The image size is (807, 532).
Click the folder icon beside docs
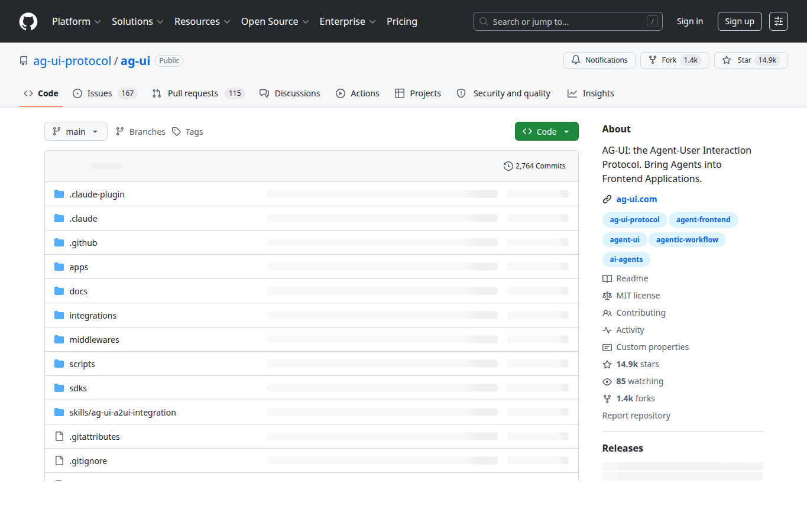point(59,291)
